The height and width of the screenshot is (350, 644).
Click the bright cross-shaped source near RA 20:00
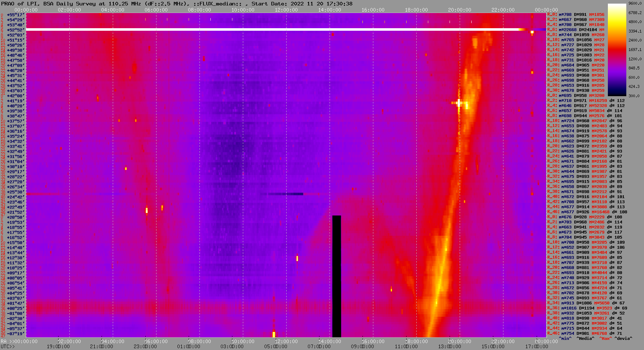tap(459, 103)
